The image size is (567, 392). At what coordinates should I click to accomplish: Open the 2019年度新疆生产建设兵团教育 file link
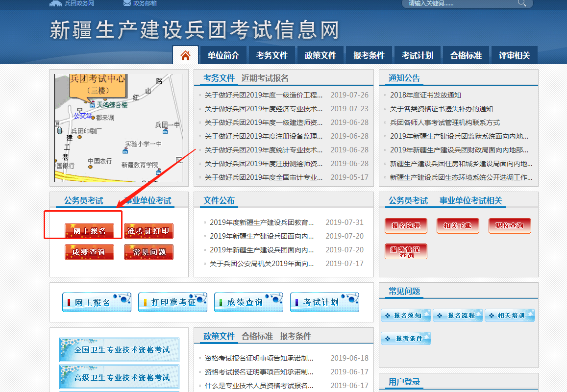[x=261, y=222]
